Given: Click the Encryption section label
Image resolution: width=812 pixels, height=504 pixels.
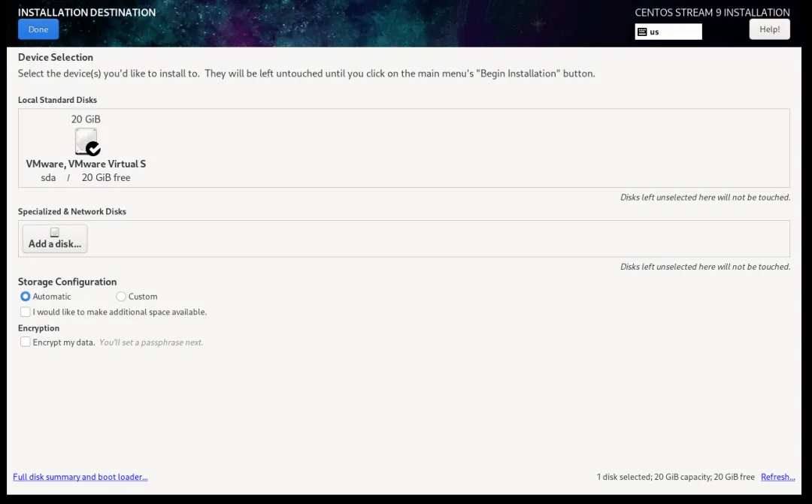Looking at the screenshot, I should coord(39,328).
